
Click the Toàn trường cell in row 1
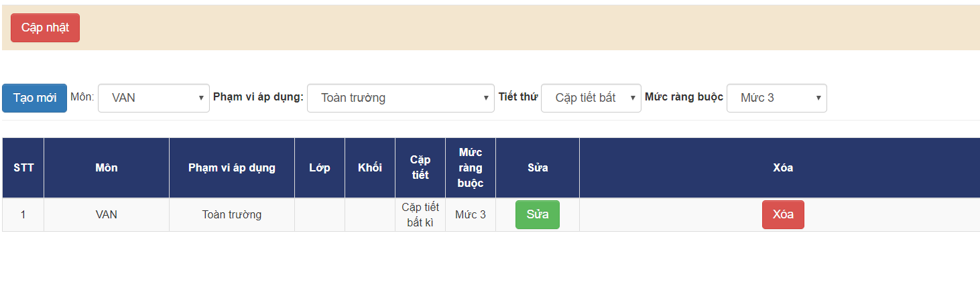click(232, 215)
